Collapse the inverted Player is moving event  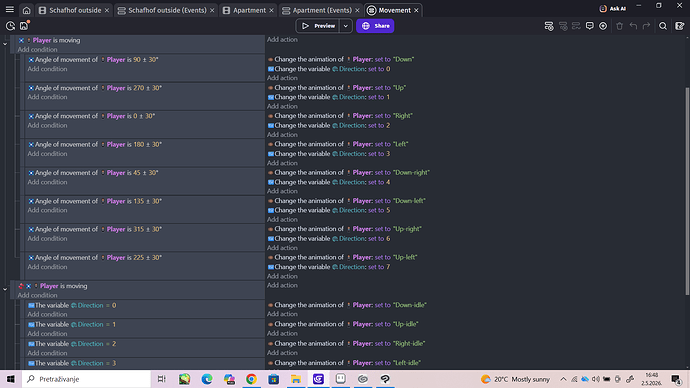5,289
